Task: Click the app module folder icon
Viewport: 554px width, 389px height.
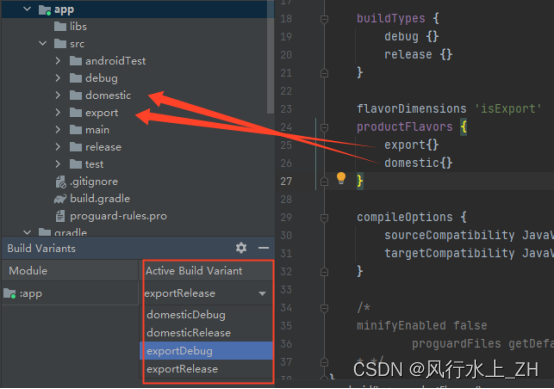Action: tap(45, 10)
